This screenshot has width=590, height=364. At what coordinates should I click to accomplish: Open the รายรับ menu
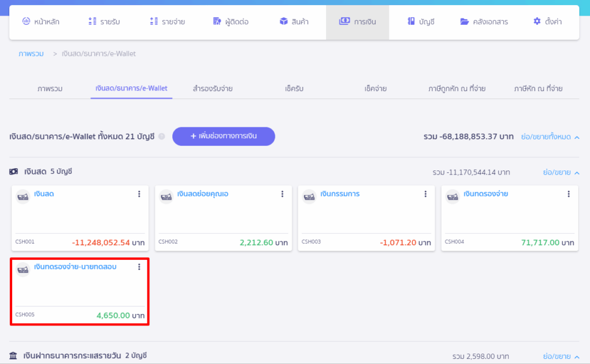click(104, 21)
